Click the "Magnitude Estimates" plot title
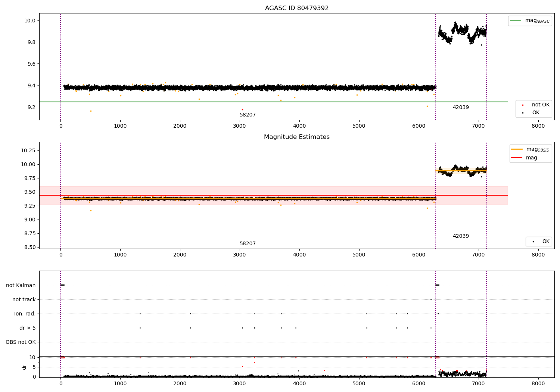Viewport: 560px width, 392px height. pos(297,137)
